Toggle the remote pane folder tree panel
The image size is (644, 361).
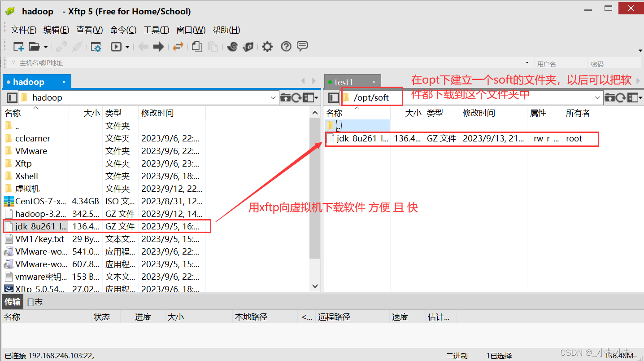[x=333, y=97]
